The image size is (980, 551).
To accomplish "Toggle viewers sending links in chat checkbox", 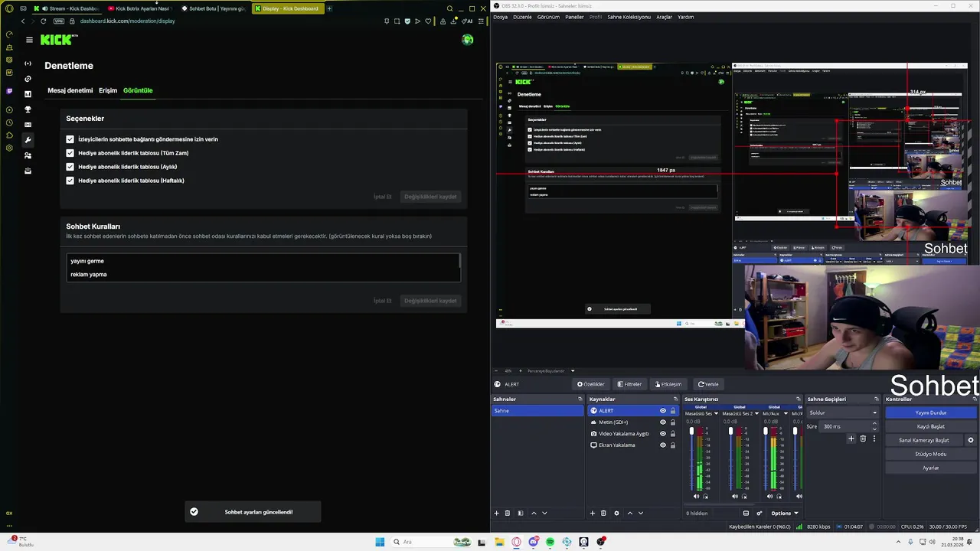I will (x=70, y=139).
